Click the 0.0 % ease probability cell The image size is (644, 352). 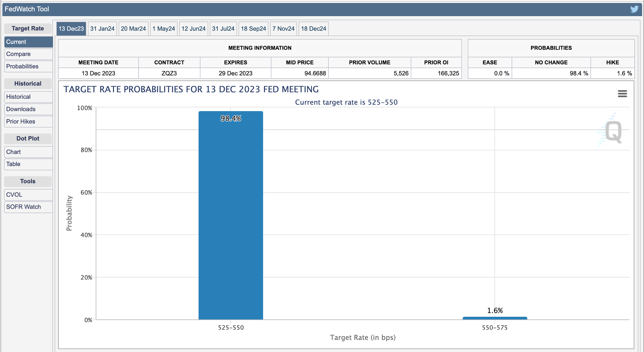pyautogui.click(x=490, y=73)
